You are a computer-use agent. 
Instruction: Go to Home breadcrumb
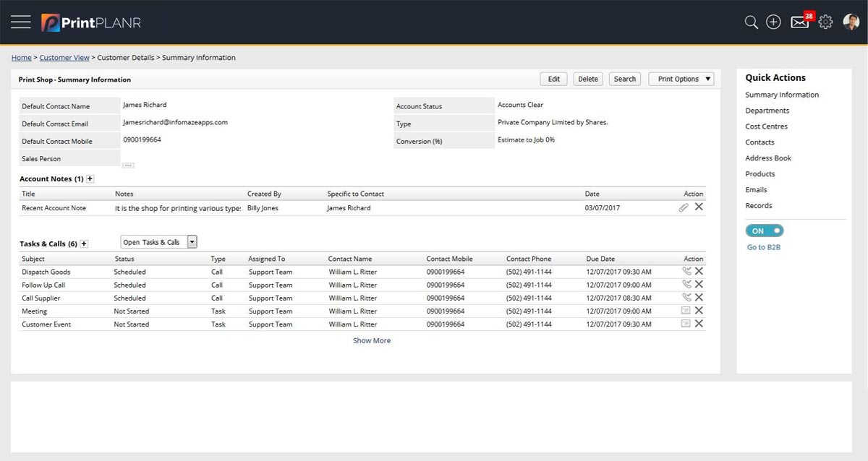tap(22, 57)
